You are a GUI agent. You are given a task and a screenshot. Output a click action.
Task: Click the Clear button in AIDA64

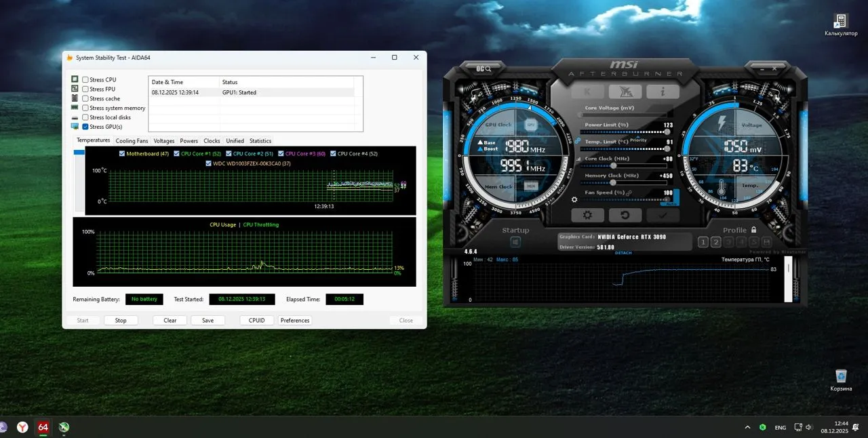(x=170, y=321)
